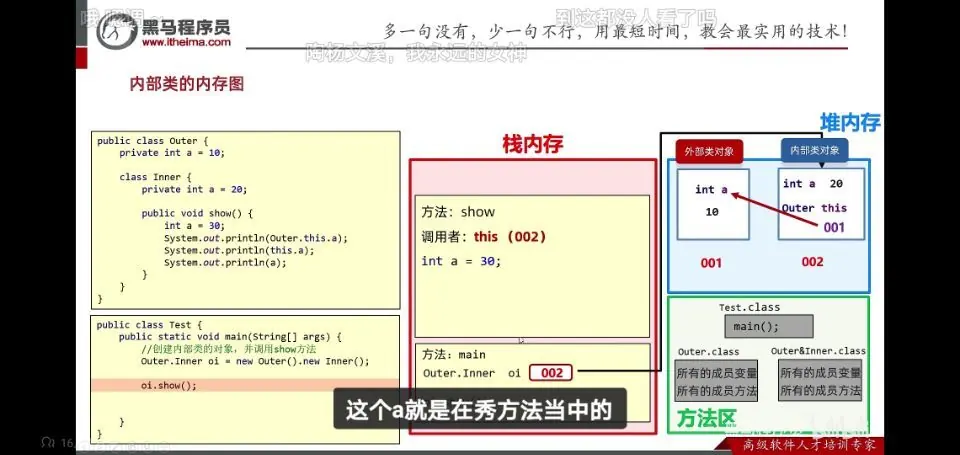
Task: Click the purple 001 reference value
Action: click(834, 227)
